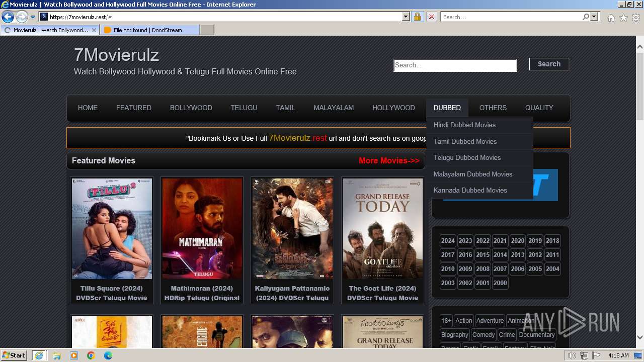Open the BOLLYWOOD menu item

click(x=191, y=108)
